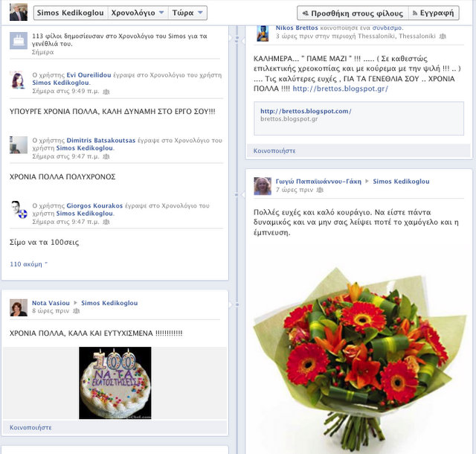The height and width of the screenshot is (454, 476).
Task: Click Προσθήκη στους φίλους button
Action: [x=353, y=13]
